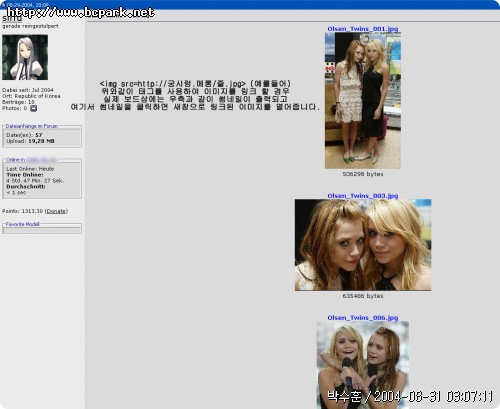Click the photo album icon beside Photos

[33, 108]
